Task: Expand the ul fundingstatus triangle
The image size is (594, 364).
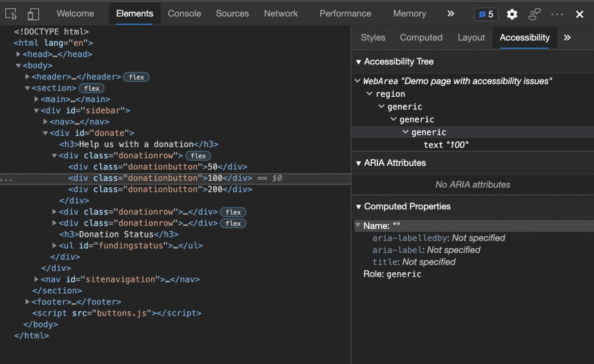Action: point(54,245)
